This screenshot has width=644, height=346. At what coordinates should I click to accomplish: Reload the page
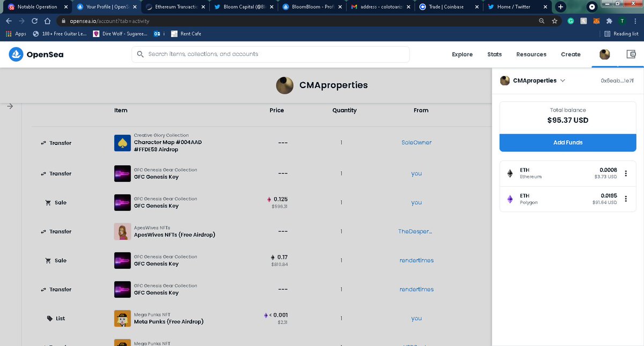[x=34, y=21]
